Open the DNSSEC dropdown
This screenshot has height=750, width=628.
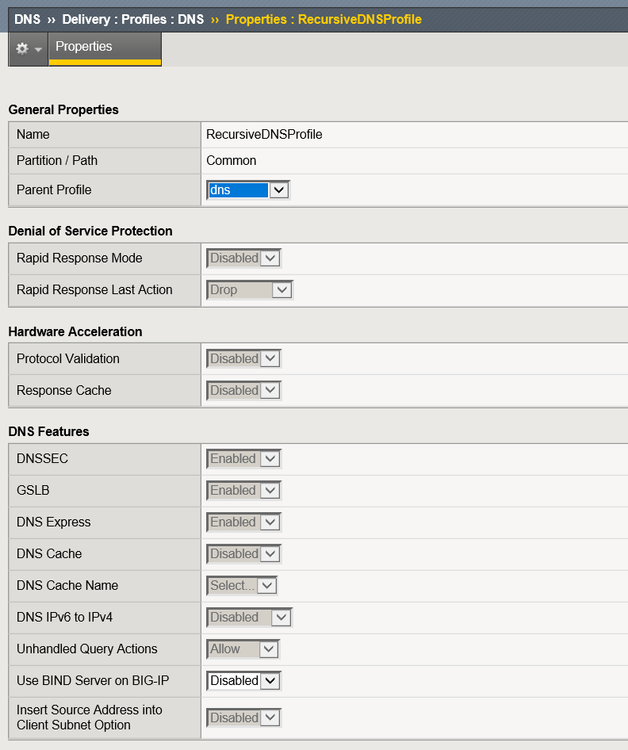click(244, 459)
